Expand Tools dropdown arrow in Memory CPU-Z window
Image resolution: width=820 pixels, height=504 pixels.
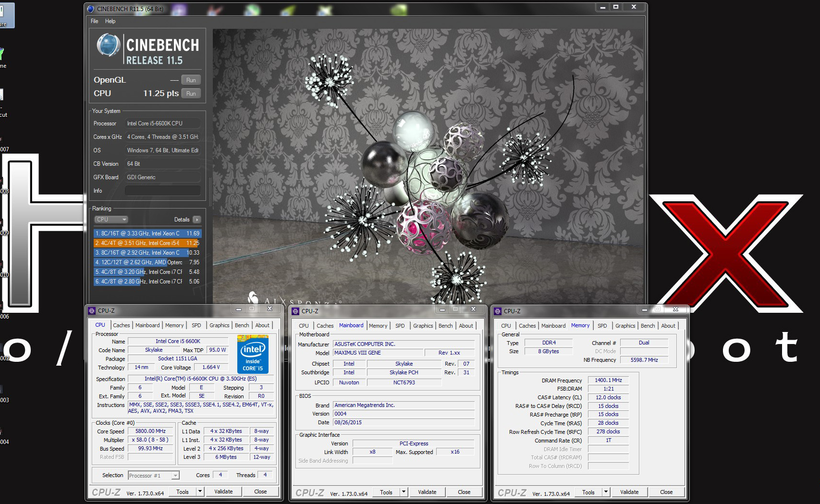pyautogui.click(x=606, y=492)
